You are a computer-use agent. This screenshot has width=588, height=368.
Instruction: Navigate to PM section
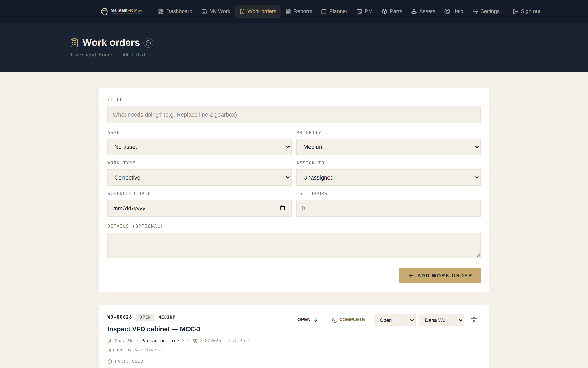pos(364,11)
